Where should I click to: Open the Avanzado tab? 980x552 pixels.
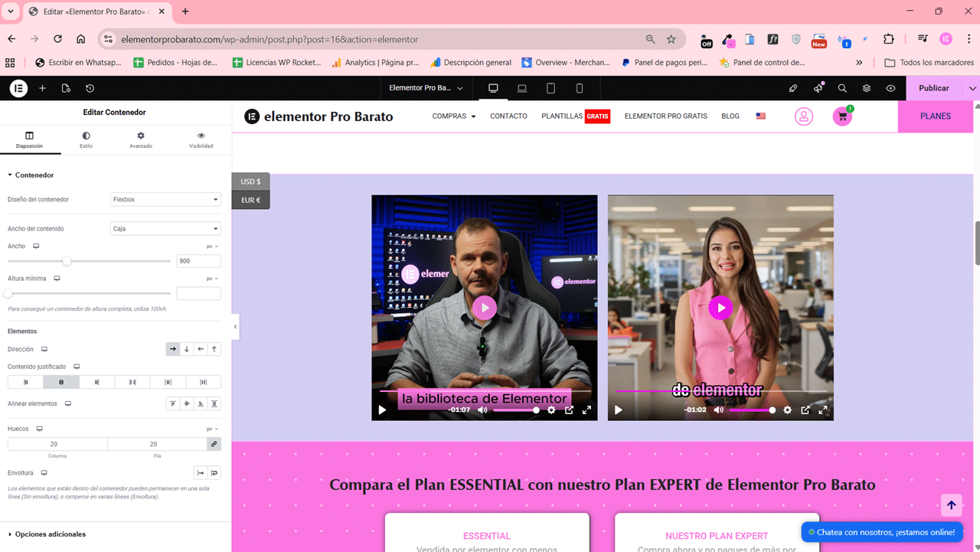click(x=141, y=139)
